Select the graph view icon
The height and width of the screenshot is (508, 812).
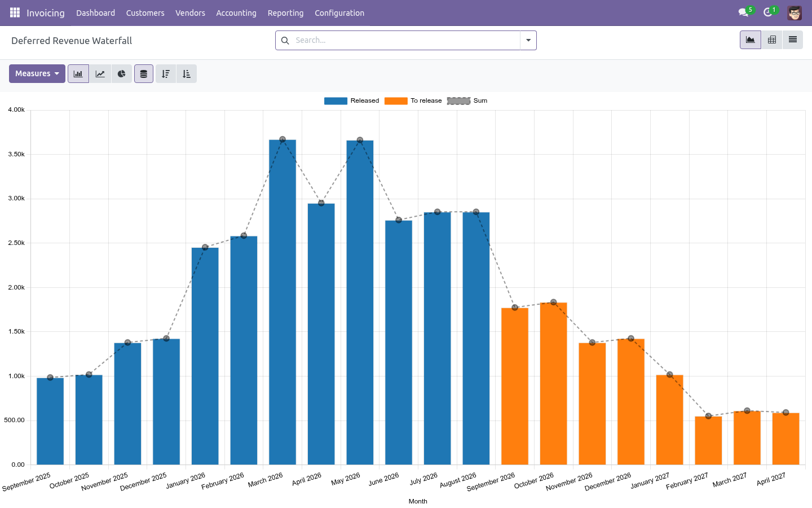[x=751, y=40]
